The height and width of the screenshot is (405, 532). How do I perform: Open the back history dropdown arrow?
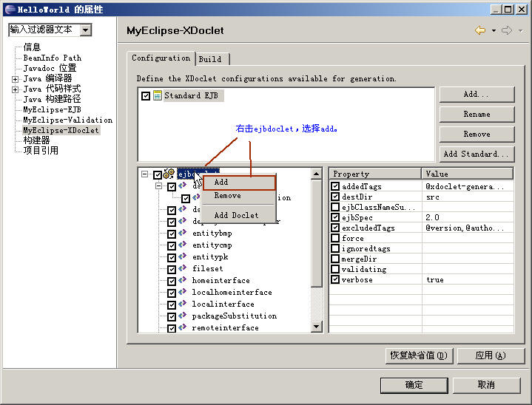494,31
